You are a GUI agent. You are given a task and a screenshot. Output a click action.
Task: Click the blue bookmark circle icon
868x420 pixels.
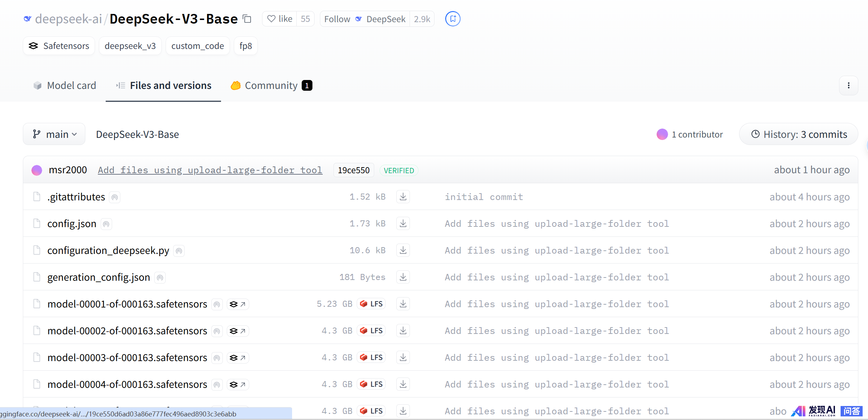(x=452, y=19)
